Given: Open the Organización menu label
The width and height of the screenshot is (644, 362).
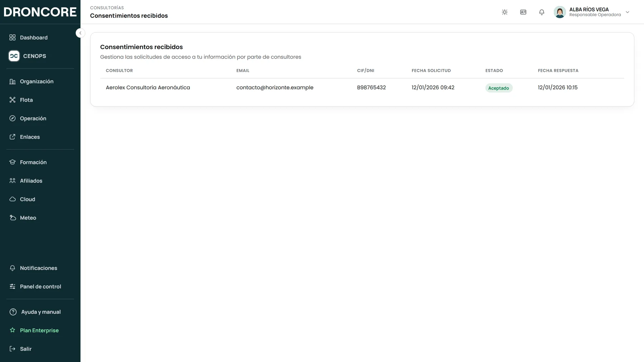Looking at the screenshot, I should pyautogui.click(x=36, y=81).
